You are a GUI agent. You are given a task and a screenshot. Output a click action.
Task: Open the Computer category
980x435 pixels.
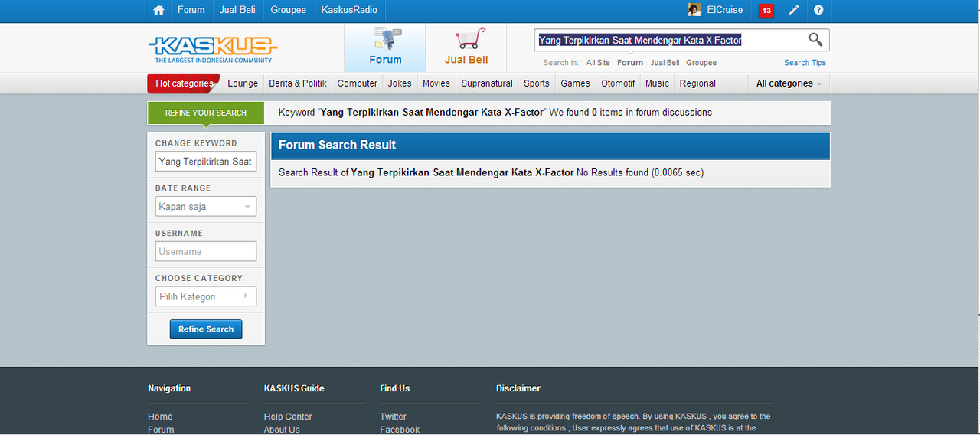click(358, 83)
